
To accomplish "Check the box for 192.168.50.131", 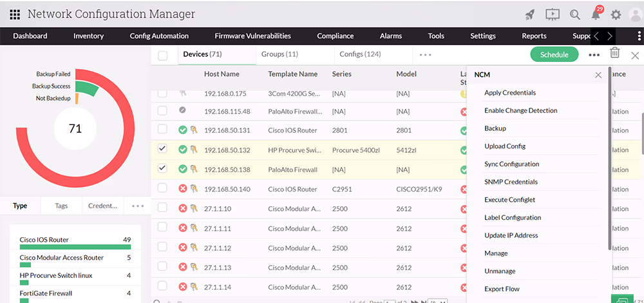I will (x=163, y=129).
